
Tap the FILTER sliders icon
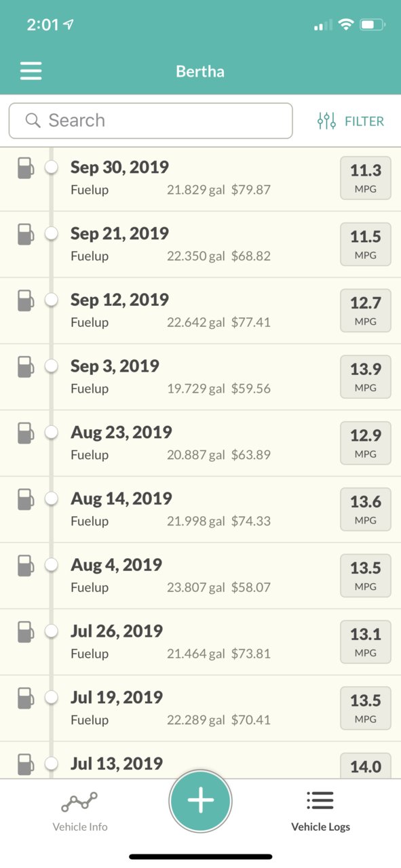click(326, 121)
